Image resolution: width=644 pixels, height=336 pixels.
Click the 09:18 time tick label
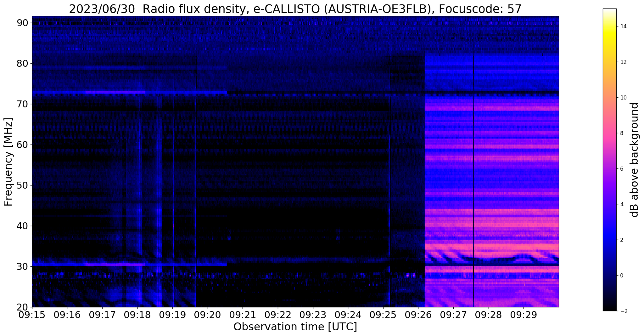137,314
